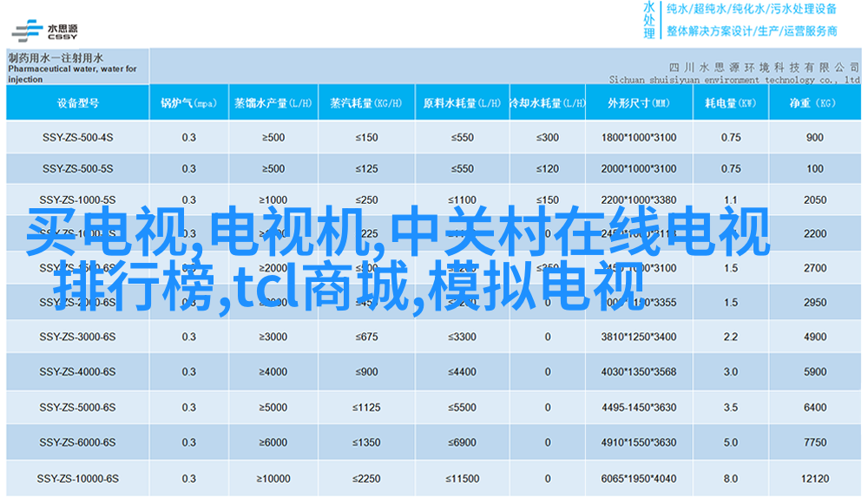The width and height of the screenshot is (868, 504).
Task: Click dimensions cell '4495-1450*3630'
Action: pos(639,407)
